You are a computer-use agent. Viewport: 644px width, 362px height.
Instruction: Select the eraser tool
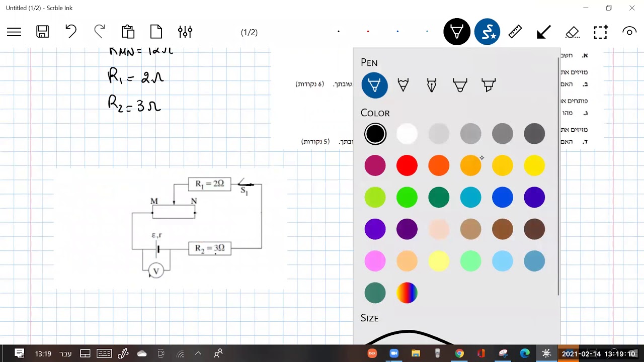click(572, 32)
